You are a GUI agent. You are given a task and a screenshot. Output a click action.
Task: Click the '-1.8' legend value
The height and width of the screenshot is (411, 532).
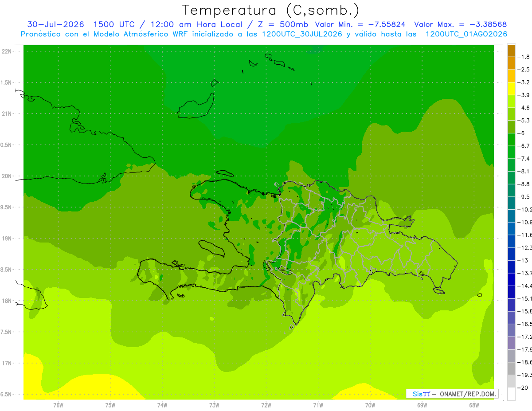pyautogui.click(x=524, y=57)
